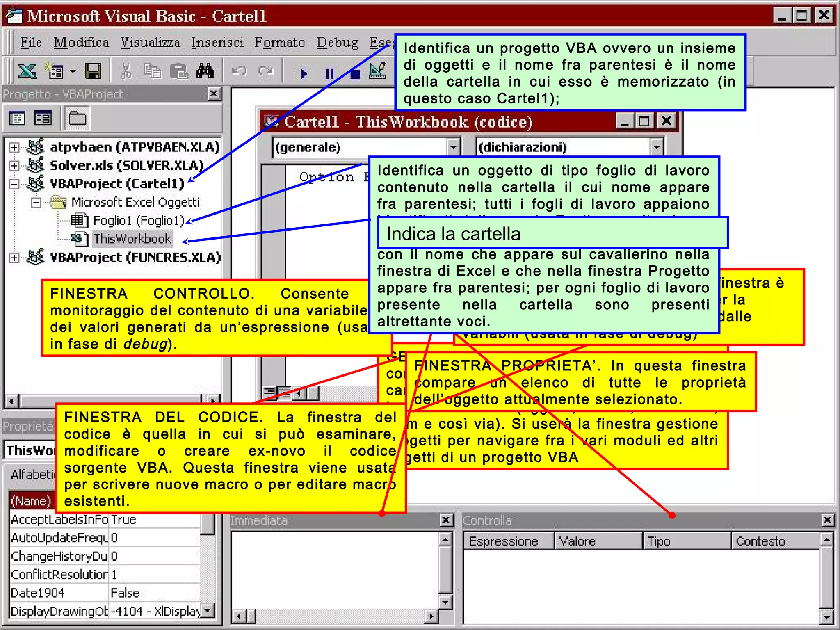840x630 pixels.
Task: Collapse the VBAProject (Cartel1) node
Action: [x=14, y=184]
